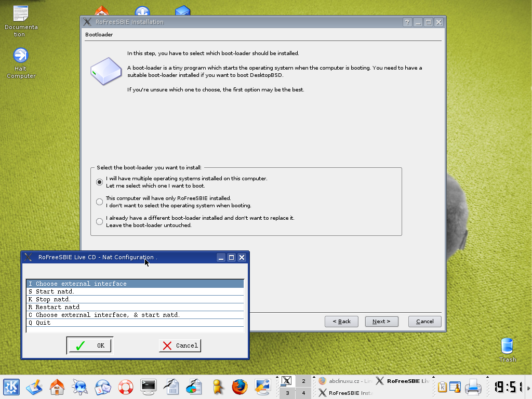Open the Help Center lifebuoy icon
Screen dimensions: 532x399
coord(126,387)
